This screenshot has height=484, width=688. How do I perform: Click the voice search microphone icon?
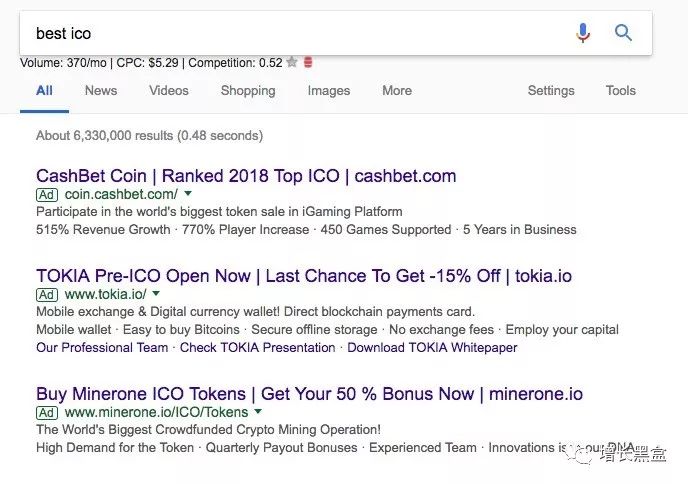(x=583, y=33)
